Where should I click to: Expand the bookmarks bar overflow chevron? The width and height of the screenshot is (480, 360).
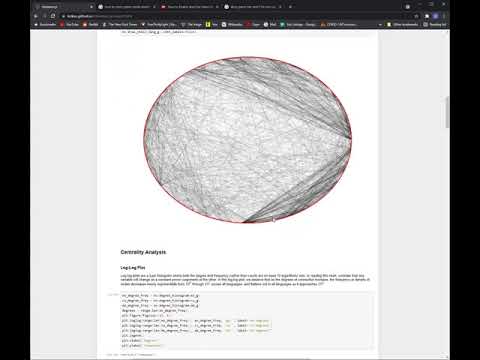click(x=380, y=24)
